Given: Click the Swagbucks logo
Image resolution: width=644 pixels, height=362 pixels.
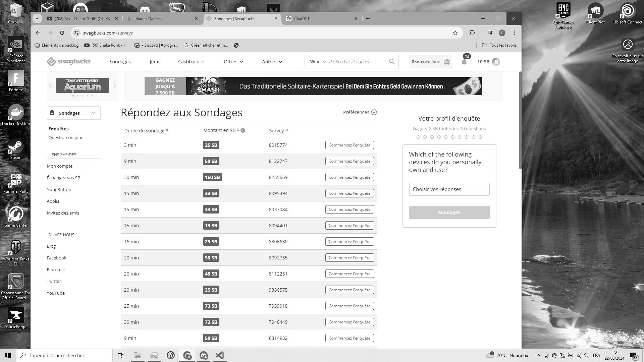Looking at the screenshot, I should point(69,62).
